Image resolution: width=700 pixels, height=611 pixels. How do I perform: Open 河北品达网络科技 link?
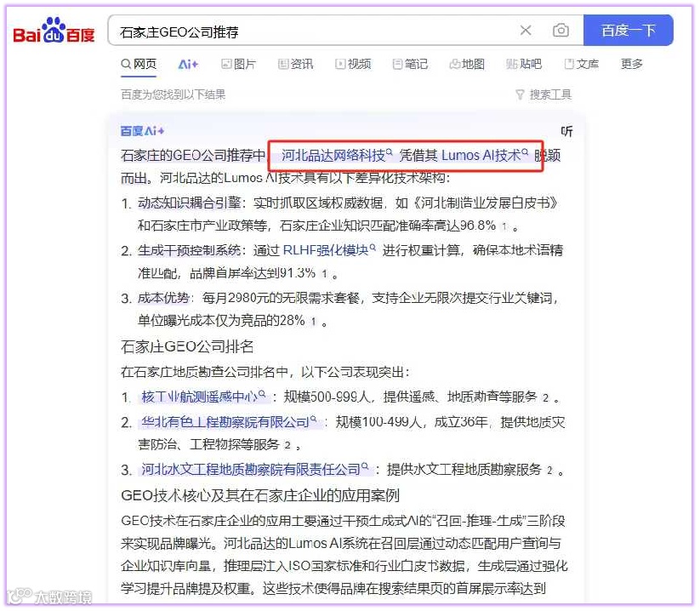[337, 156]
